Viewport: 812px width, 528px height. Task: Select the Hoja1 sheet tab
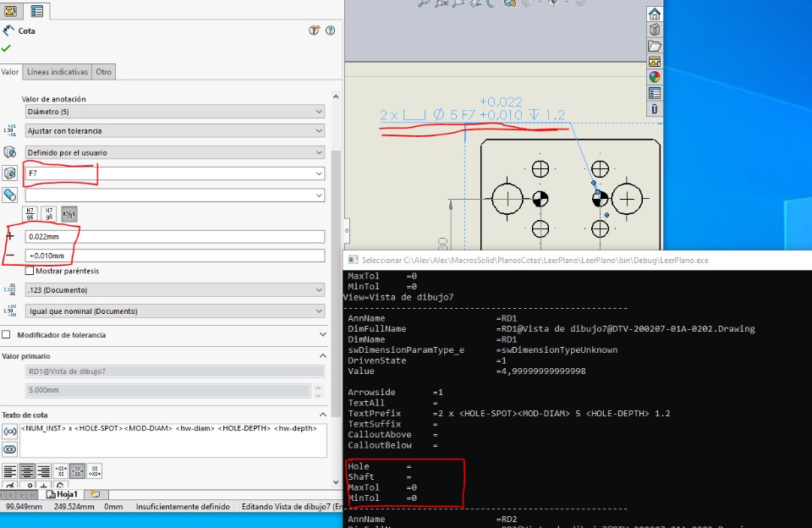tap(62, 494)
